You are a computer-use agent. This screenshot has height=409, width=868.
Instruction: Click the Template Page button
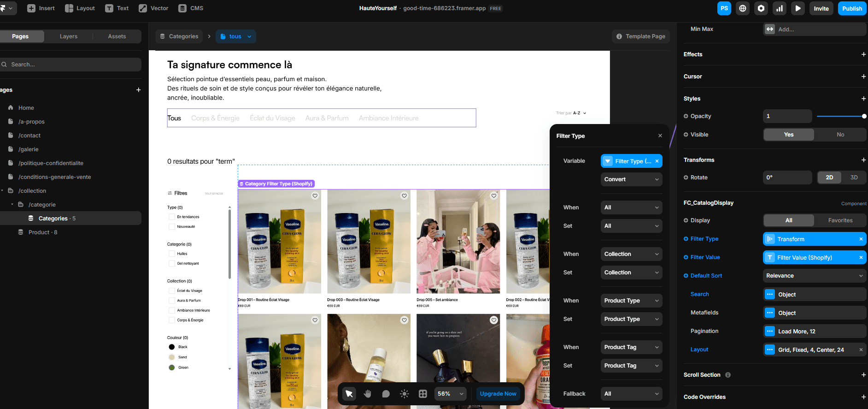[640, 36]
